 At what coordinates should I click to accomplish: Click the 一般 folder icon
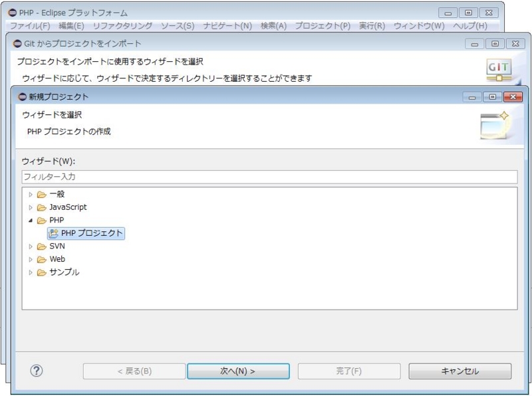(41, 195)
